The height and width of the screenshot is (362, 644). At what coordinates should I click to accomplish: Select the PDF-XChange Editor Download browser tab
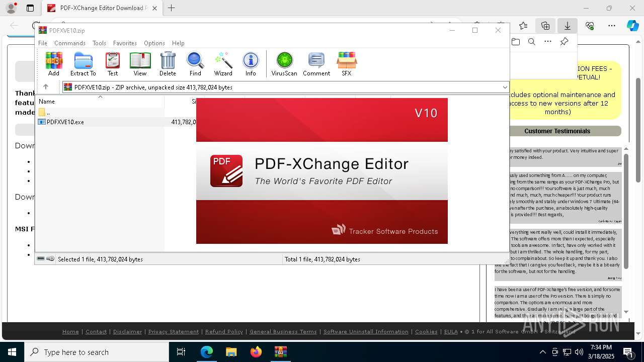tap(102, 8)
